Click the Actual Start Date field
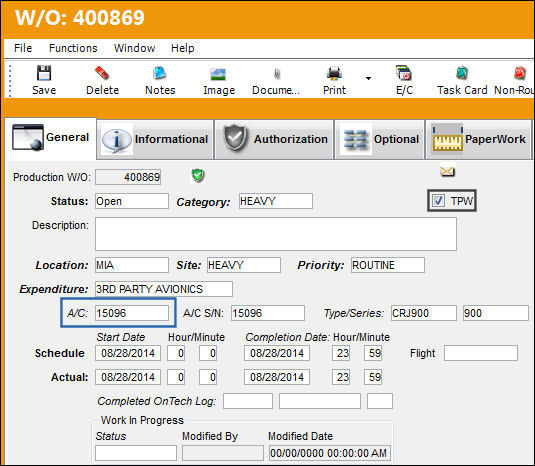Screen dimensions: 535x466 pyautogui.click(x=128, y=377)
